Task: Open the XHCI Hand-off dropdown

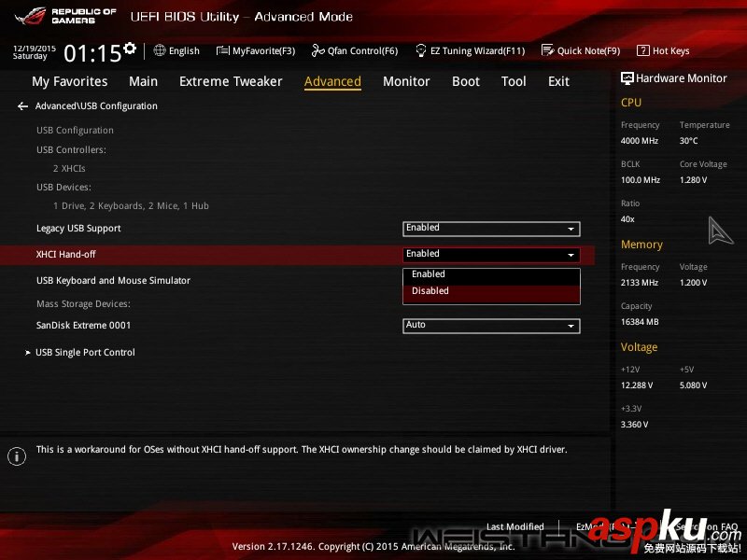Action: click(491, 255)
